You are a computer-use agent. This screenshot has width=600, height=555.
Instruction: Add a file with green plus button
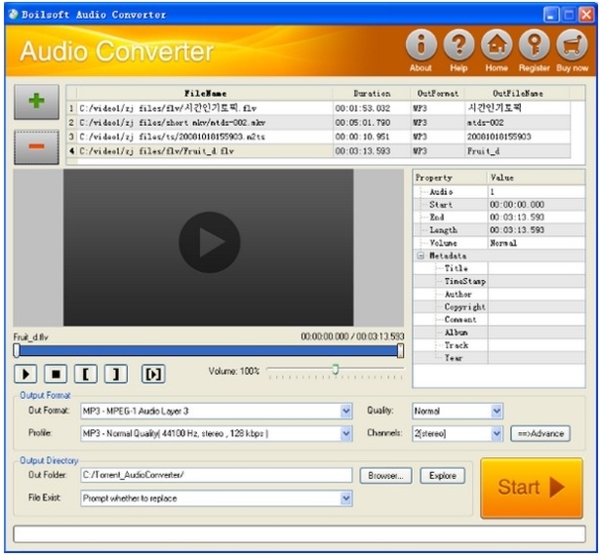[x=37, y=101]
